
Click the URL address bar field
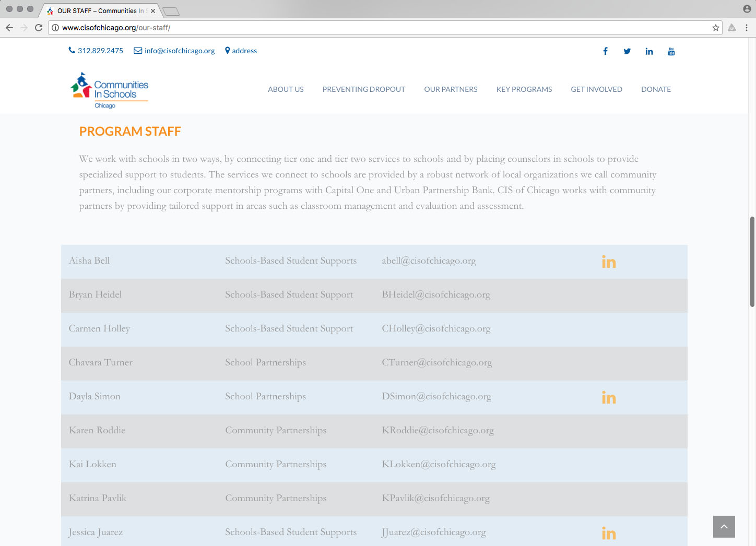point(365,28)
